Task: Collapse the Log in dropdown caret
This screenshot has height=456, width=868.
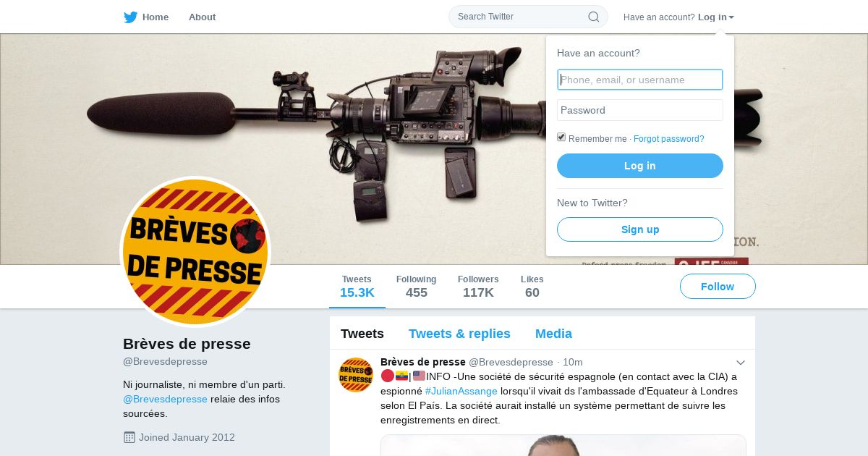Action: (x=731, y=17)
